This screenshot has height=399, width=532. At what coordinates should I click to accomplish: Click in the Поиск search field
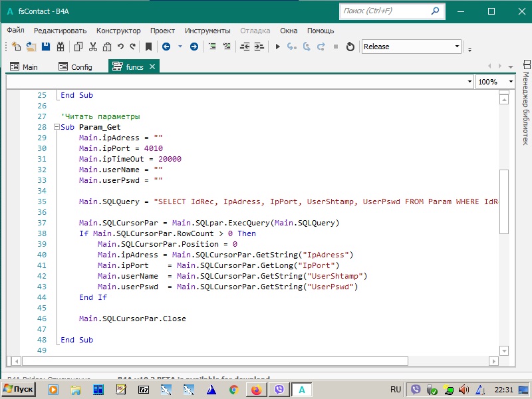tap(386, 11)
